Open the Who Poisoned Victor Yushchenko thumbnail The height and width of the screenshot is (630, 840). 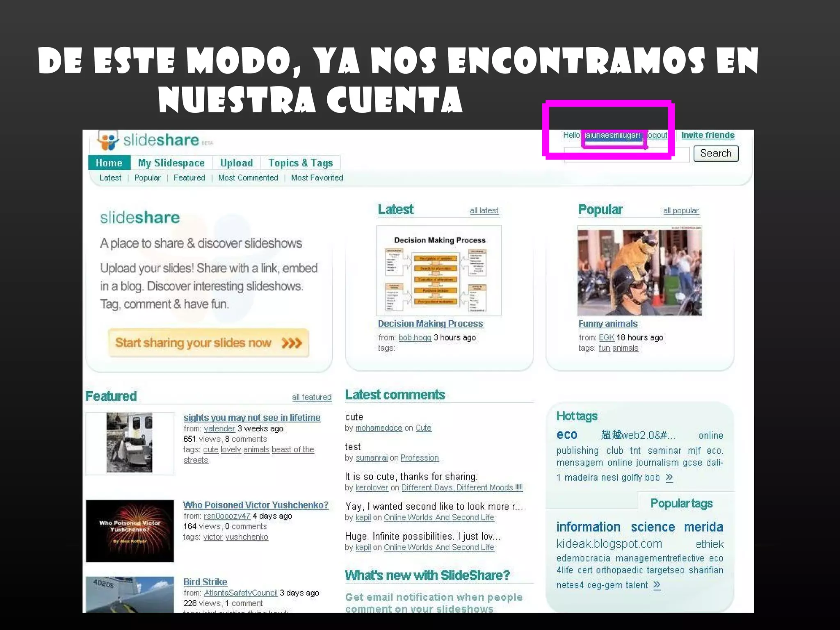coord(130,531)
